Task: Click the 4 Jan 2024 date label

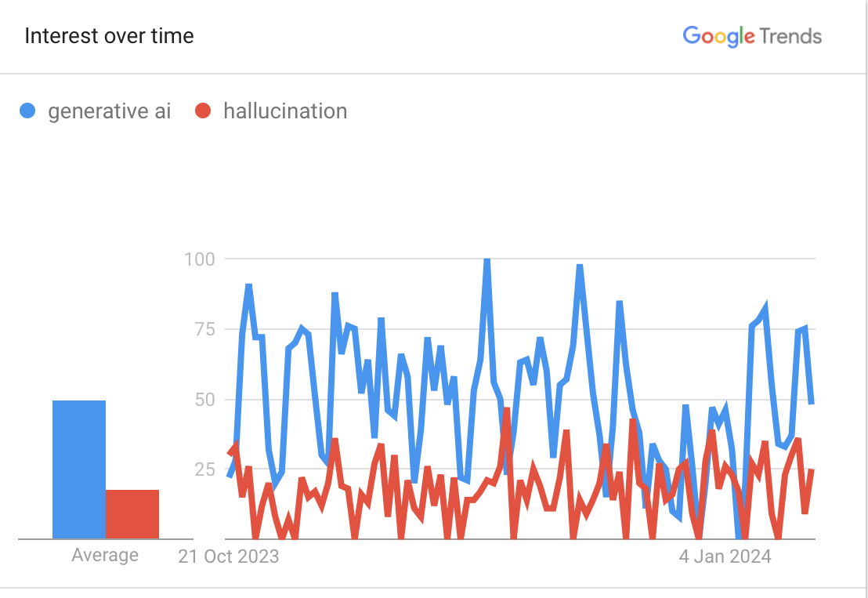Action: click(x=725, y=557)
